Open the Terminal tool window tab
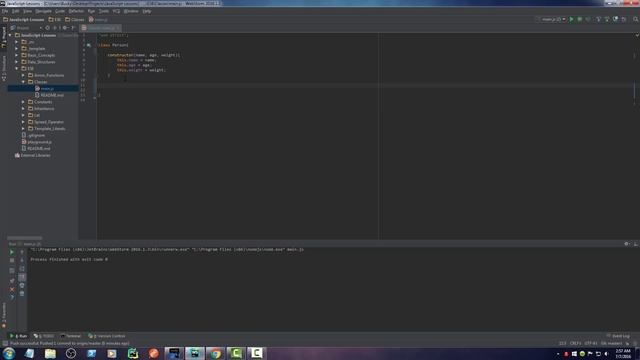 71,336
